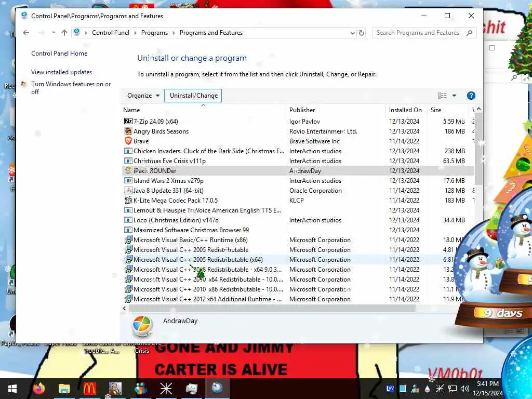This screenshot has height=399, width=532.
Task: Click the vertical scrollbar thumb of program list
Action: click(x=478, y=149)
